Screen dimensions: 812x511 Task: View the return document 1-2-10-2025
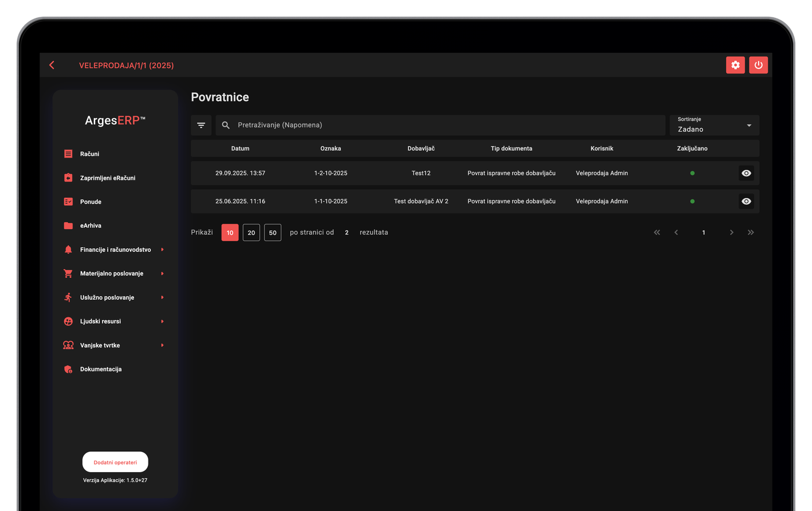click(x=746, y=173)
